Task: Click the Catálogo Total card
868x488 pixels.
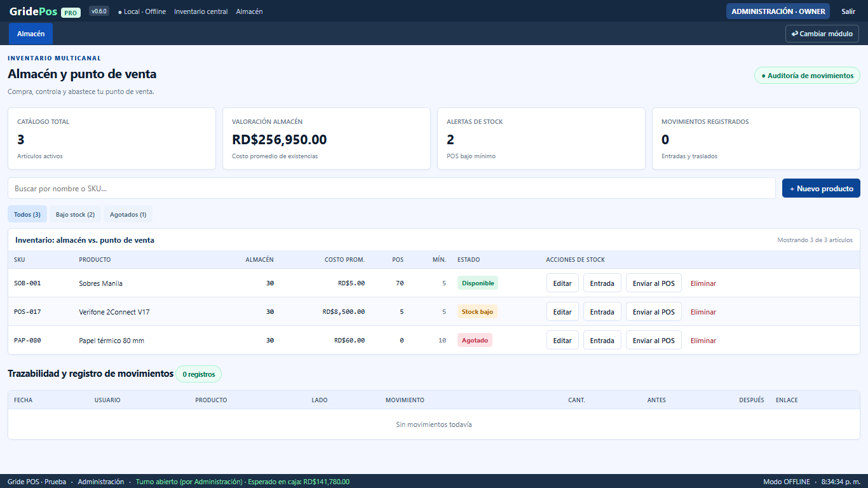Action: [x=112, y=139]
